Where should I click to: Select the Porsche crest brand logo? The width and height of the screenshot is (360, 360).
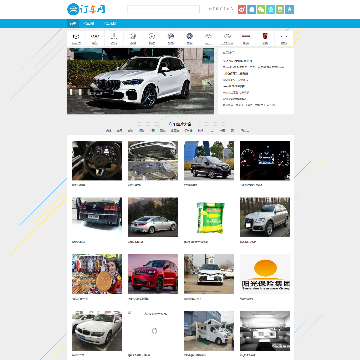[x=265, y=36]
